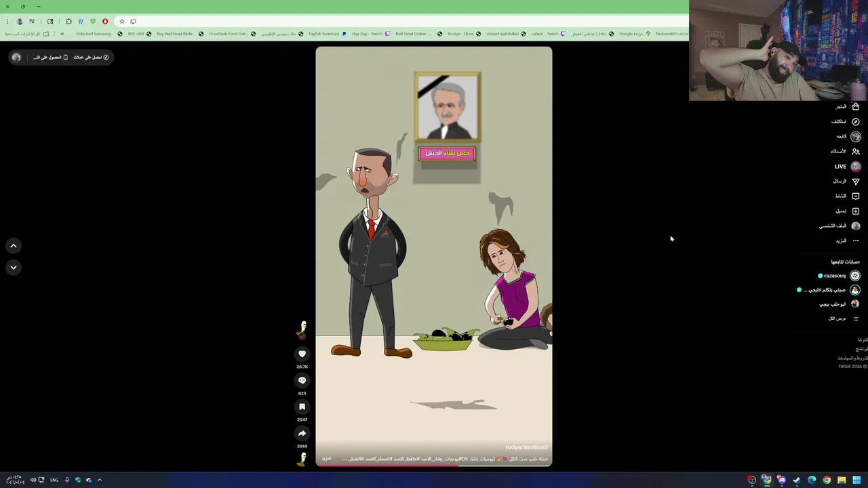Screen dimensions: 868x488
Task: Like the video with the heart icon
Action: point(302,354)
